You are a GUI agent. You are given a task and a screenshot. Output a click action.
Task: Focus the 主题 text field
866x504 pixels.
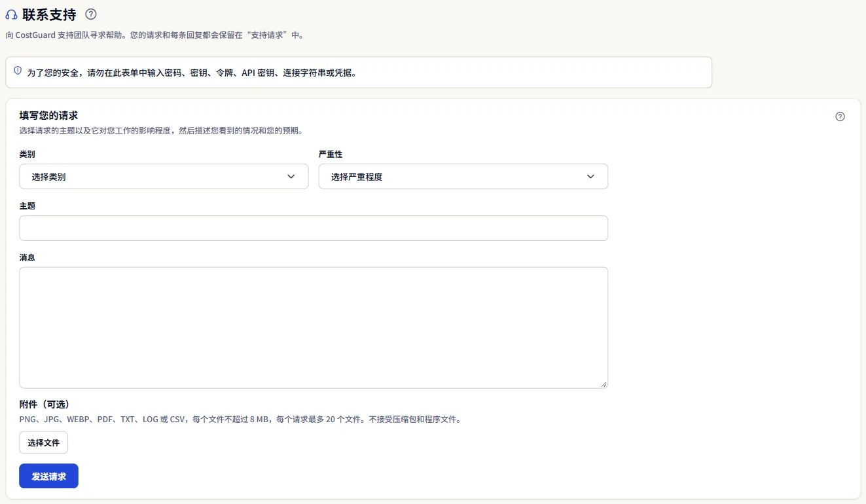coord(314,228)
